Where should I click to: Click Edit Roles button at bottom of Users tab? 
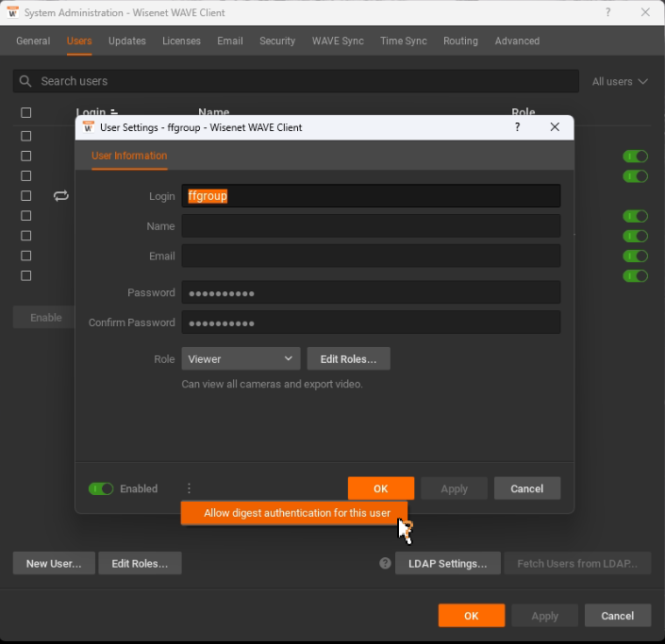[140, 563]
